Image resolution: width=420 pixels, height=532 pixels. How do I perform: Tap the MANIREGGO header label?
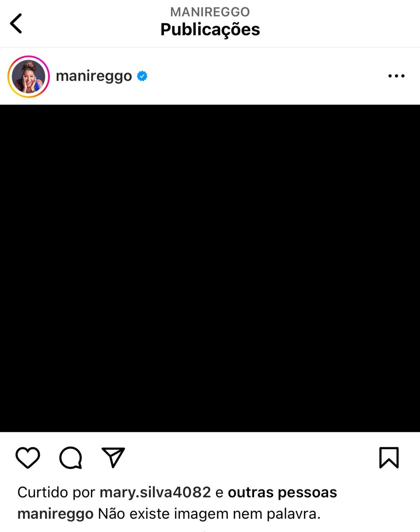point(210,12)
